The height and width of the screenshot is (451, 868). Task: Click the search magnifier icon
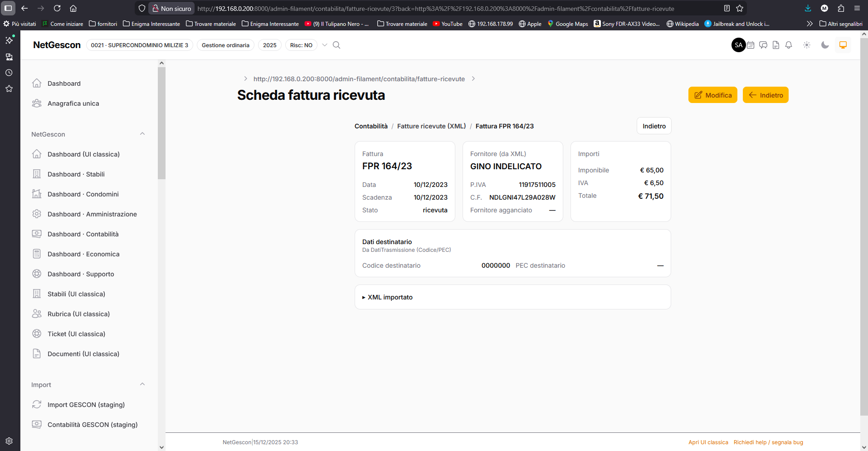[336, 45]
